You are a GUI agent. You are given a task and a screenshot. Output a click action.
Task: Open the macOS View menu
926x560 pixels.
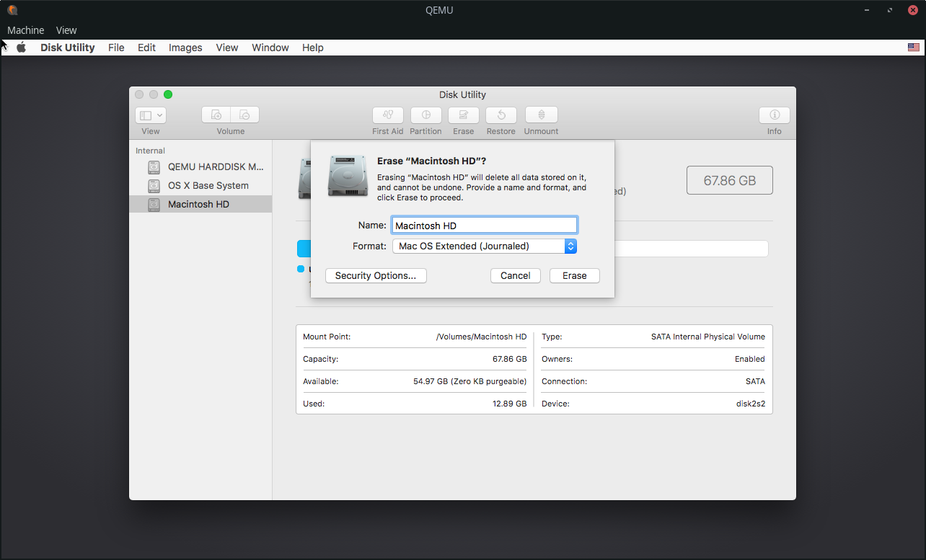pos(227,48)
